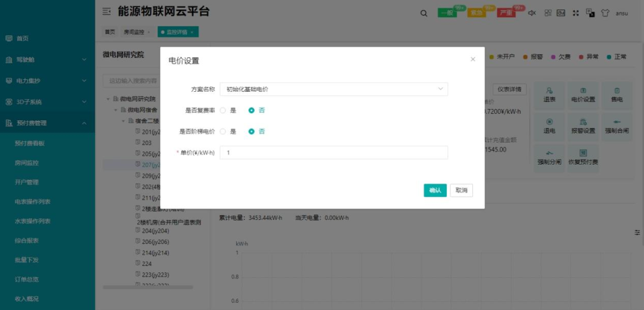The image size is (644, 310).
Task: Select room 214(jy214) in the tree
Action: (x=155, y=253)
